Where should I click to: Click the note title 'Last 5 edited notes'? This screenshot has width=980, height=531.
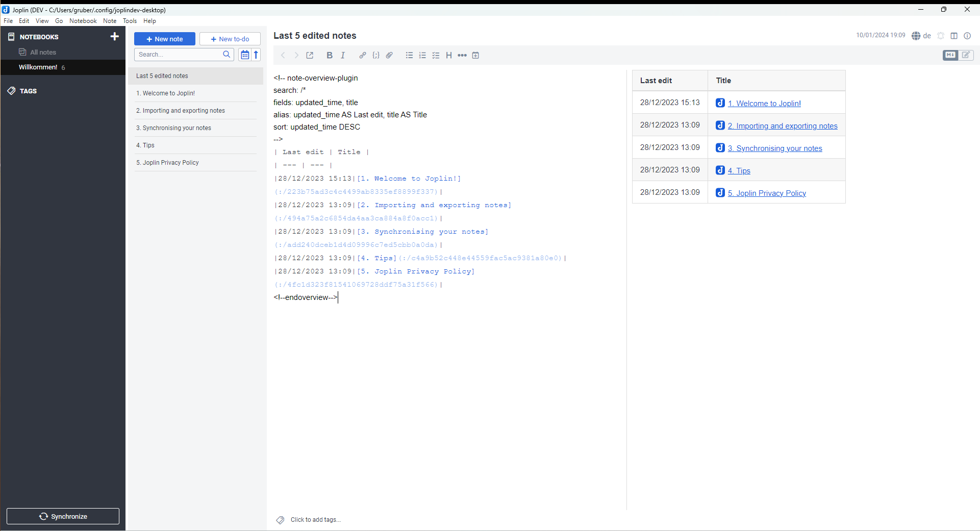[x=315, y=36]
